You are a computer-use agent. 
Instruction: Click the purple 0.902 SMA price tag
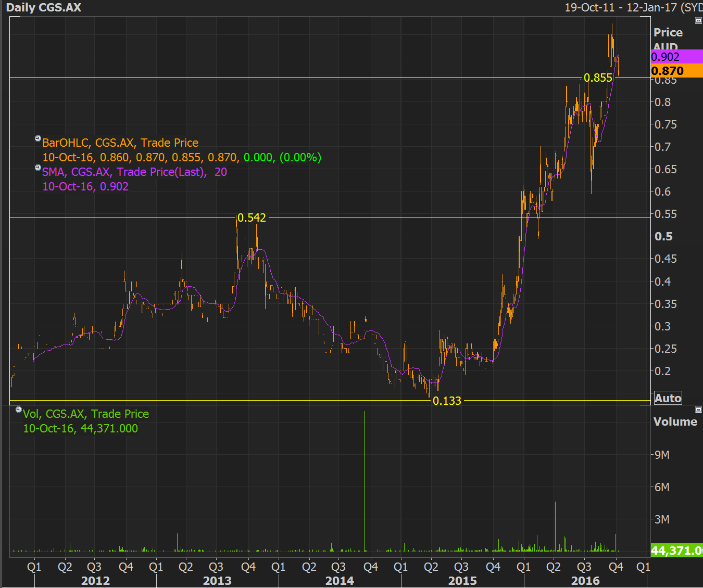[676, 57]
